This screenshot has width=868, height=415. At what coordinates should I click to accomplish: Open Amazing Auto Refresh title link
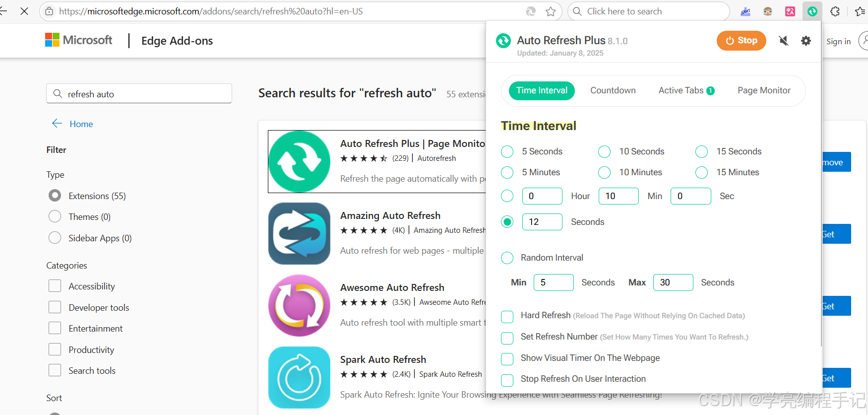[390, 215]
